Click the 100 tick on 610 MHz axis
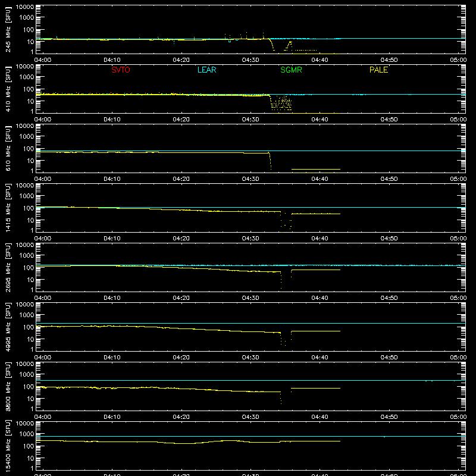The image size is (476, 476). point(29,149)
